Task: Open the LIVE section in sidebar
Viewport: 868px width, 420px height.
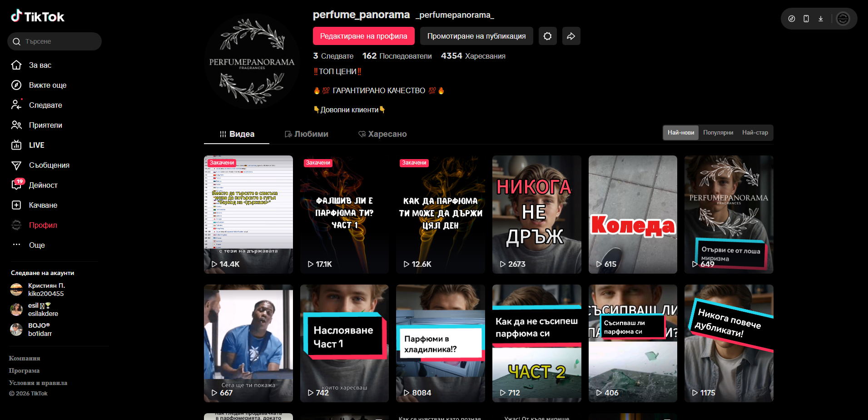Action: pos(36,145)
